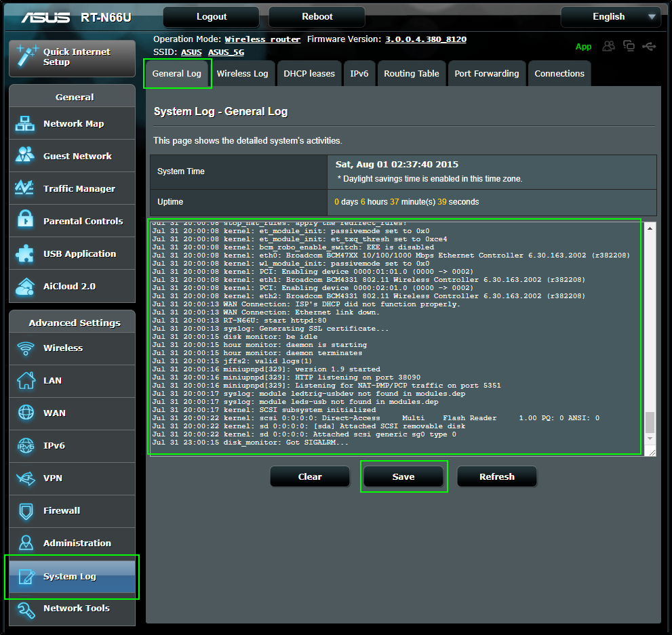Click the log scrollbar up arrow
Viewport: 672px width, 635px height.
[x=650, y=228]
